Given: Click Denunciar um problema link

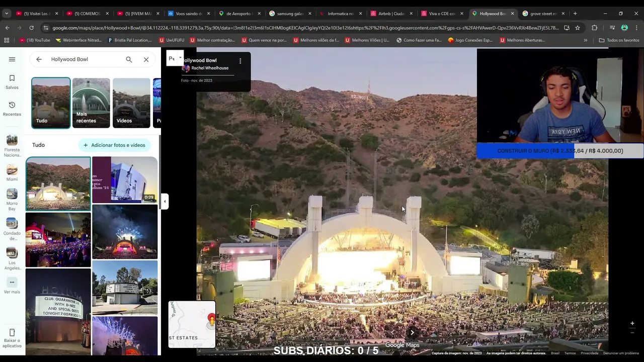Looking at the screenshot, I should coord(621,353).
